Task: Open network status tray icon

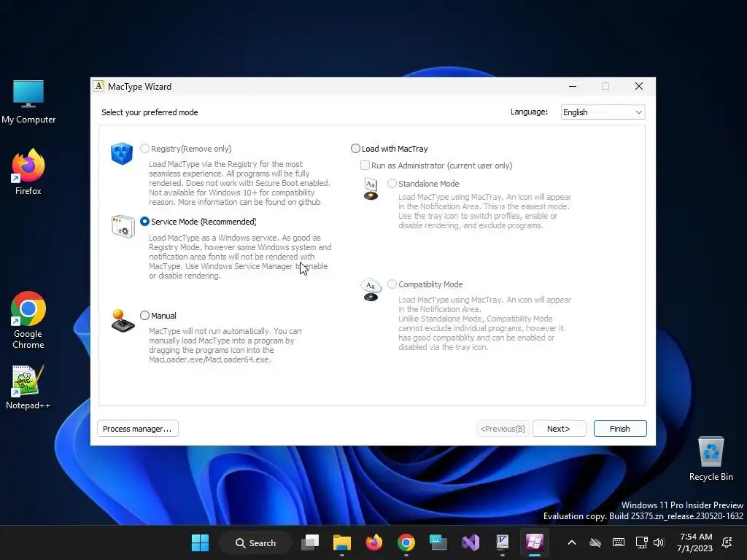Action: click(x=641, y=542)
